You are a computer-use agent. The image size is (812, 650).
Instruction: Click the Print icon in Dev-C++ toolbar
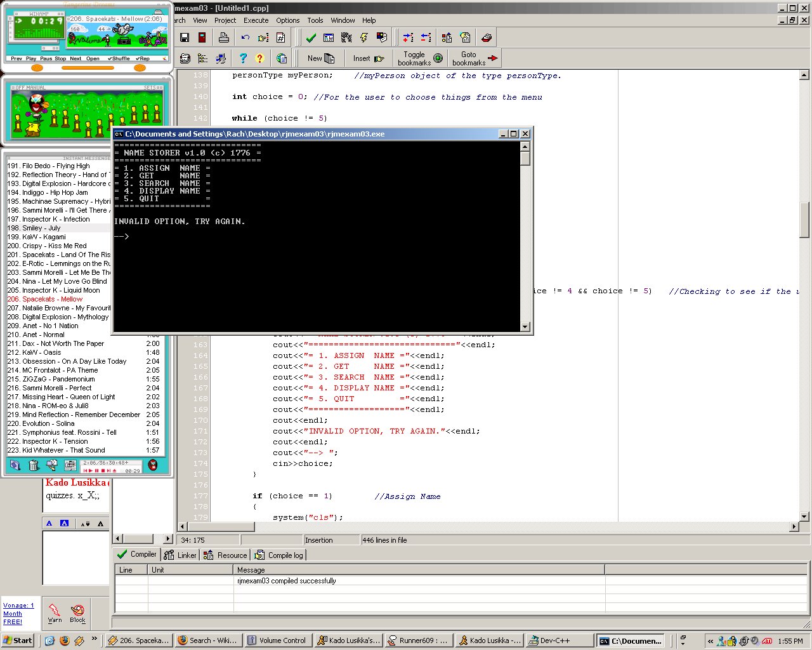(x=223, y=38)
